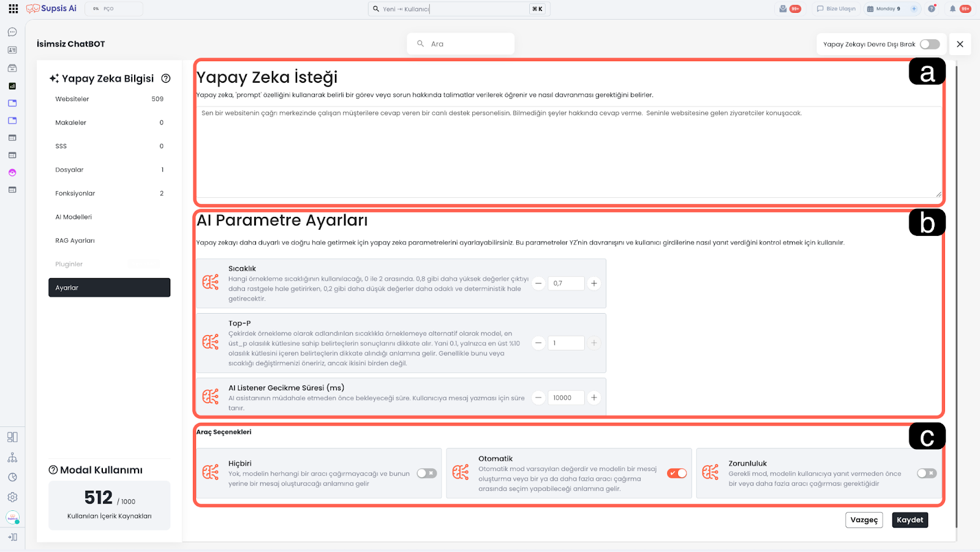This screenshot has width=980, height=552.
Task: Turn off the Otomatik tool toggle
Action: coord(677,473)
